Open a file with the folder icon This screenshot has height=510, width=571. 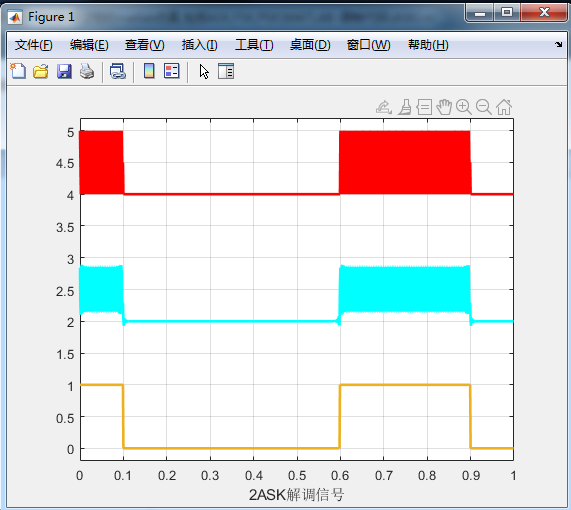41,71
